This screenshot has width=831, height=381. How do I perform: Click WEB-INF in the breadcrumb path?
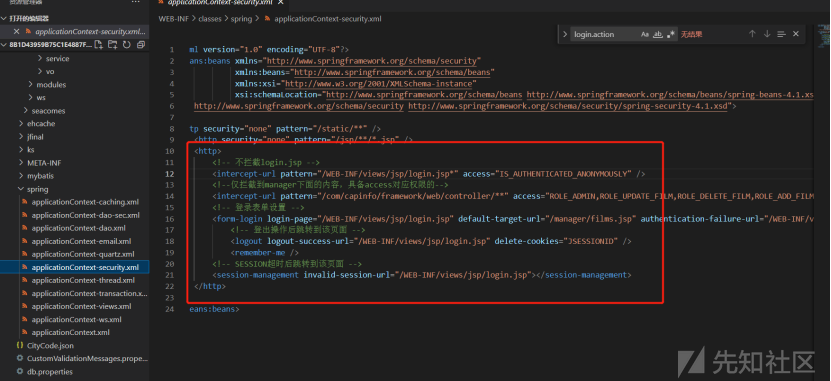coord(173,19)
